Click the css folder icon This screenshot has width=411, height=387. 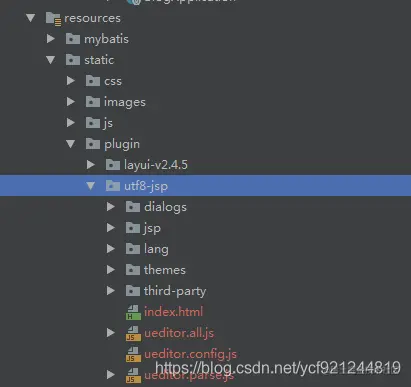93,81
